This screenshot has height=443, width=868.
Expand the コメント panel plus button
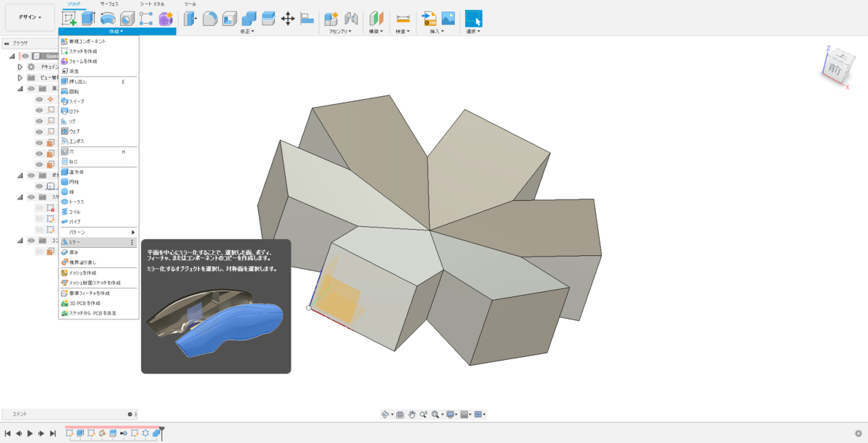(x=129, y=414)
